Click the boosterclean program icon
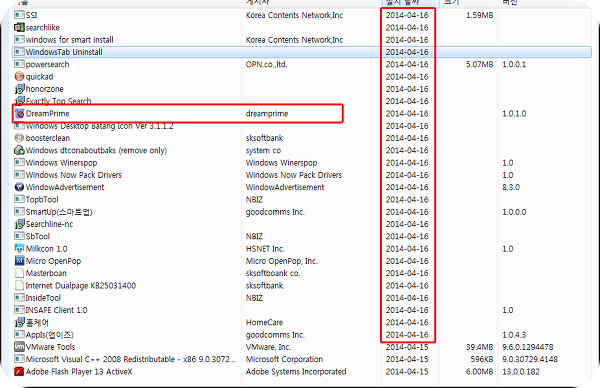600x388 pixels. [19, 138]
